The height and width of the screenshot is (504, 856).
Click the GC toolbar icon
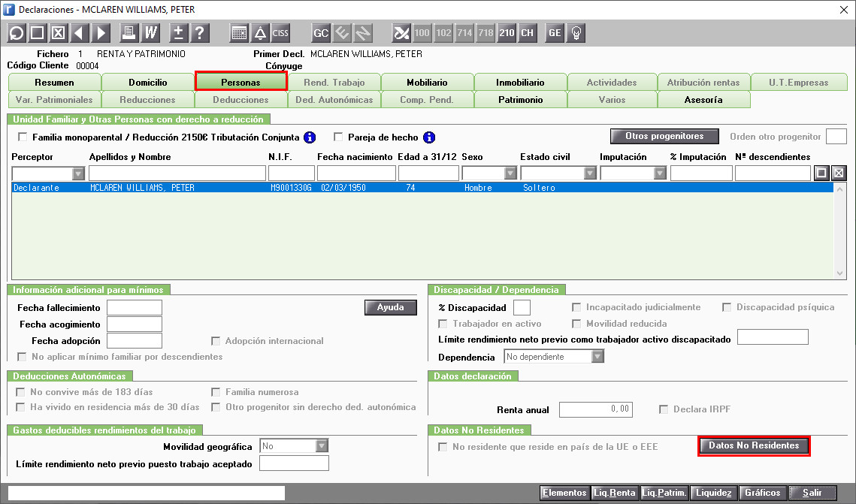click(321, 33)
